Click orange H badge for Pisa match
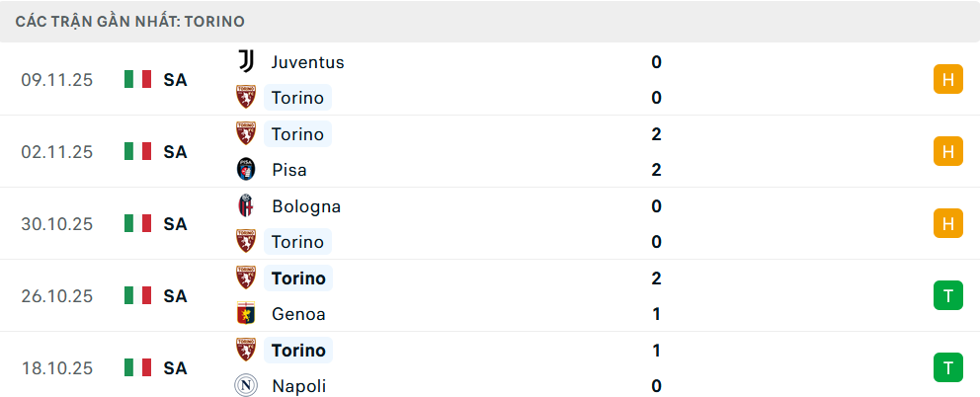This screenshot has height=397, width=980. pyautogui.click(x=947, y=152)
